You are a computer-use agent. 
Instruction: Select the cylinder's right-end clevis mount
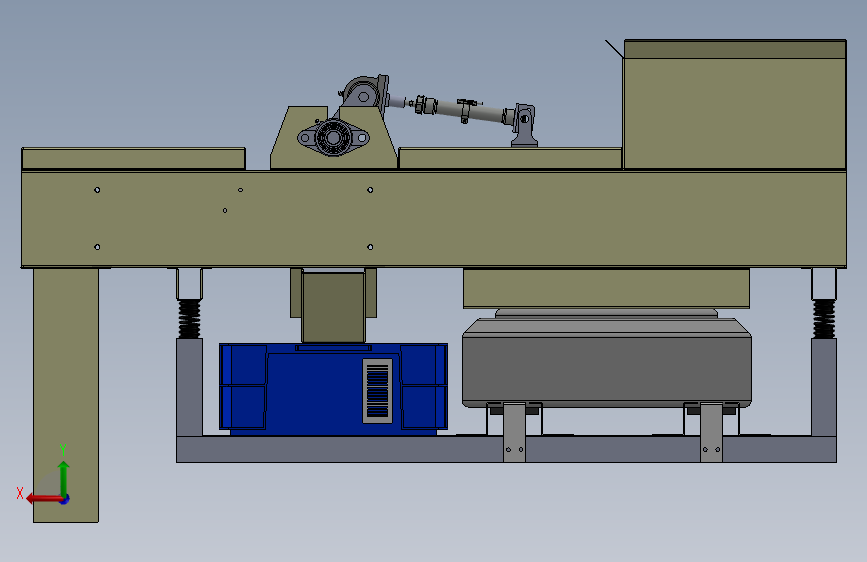524,125
